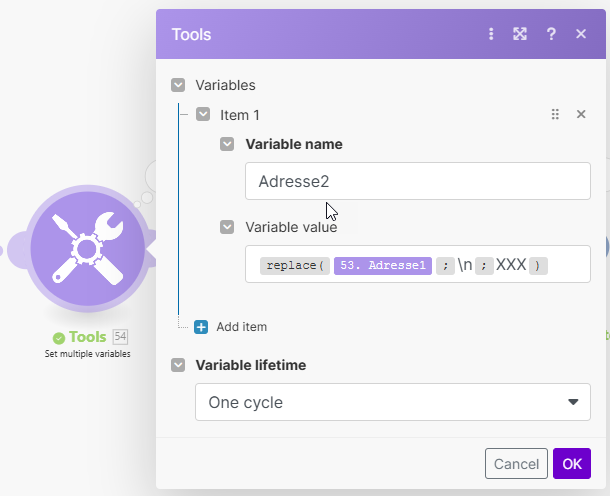Click the Add item link

point(241,327)
